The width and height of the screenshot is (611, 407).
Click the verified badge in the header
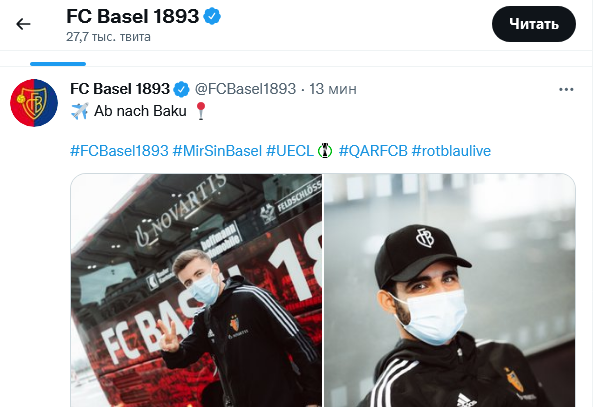212,16
